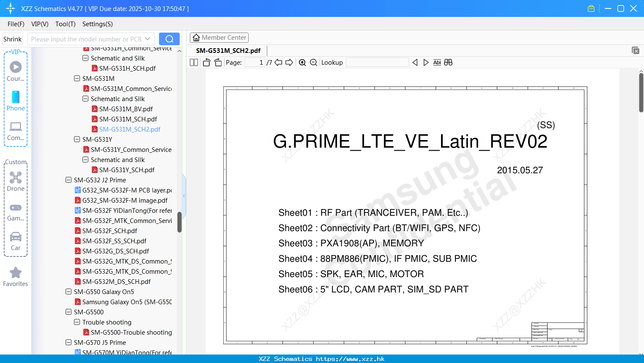This screenshot has width=644, height=363.
Task: Click the PDF viewer vertical scrollbar
Action: [641, 92]
